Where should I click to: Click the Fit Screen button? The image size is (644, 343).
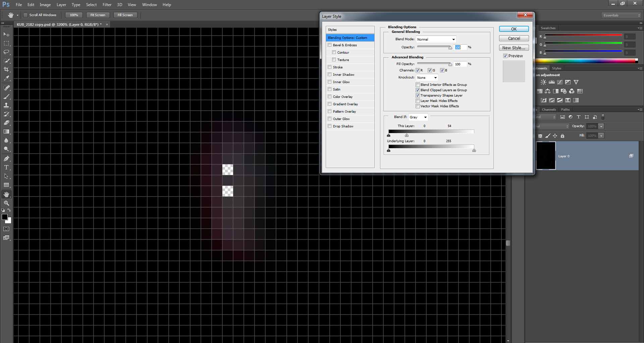click(x=98, y=15)
